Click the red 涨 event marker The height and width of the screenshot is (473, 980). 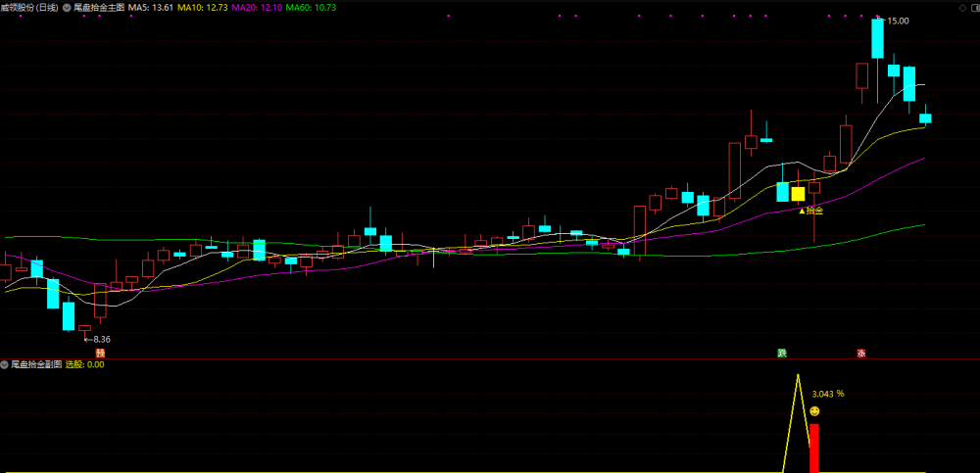[x=861, y=353]
